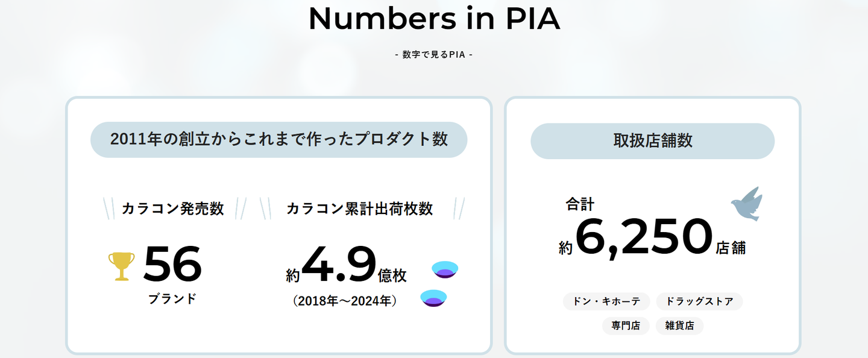Click the large number 56

(x=173, y=264)
